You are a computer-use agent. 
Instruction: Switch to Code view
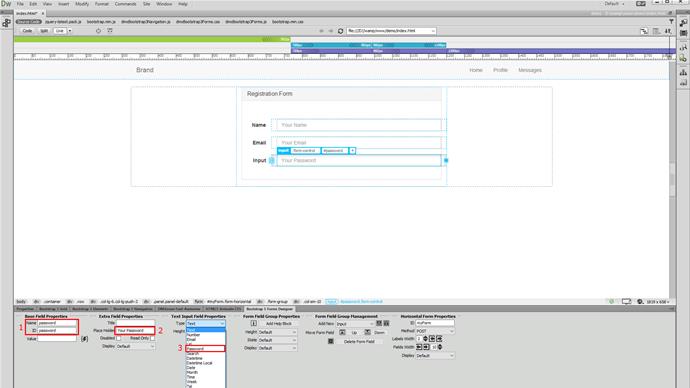(27, 31)
